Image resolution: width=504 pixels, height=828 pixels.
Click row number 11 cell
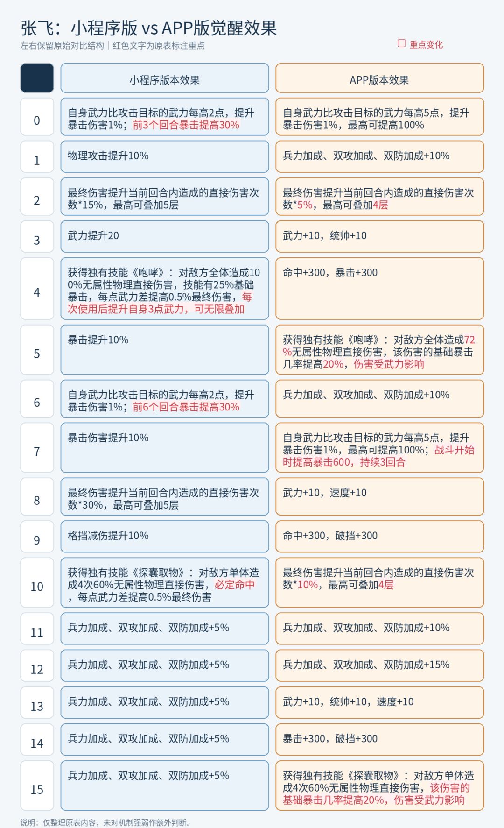pyautogui.click(x=37, y=629)
